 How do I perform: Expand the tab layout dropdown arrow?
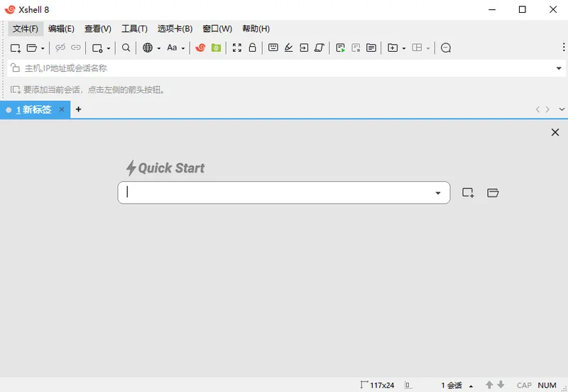point(428,48)
